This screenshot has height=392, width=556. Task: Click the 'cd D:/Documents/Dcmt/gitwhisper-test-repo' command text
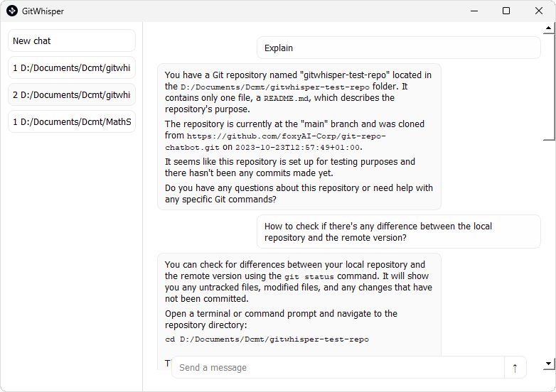coord(267,339)
